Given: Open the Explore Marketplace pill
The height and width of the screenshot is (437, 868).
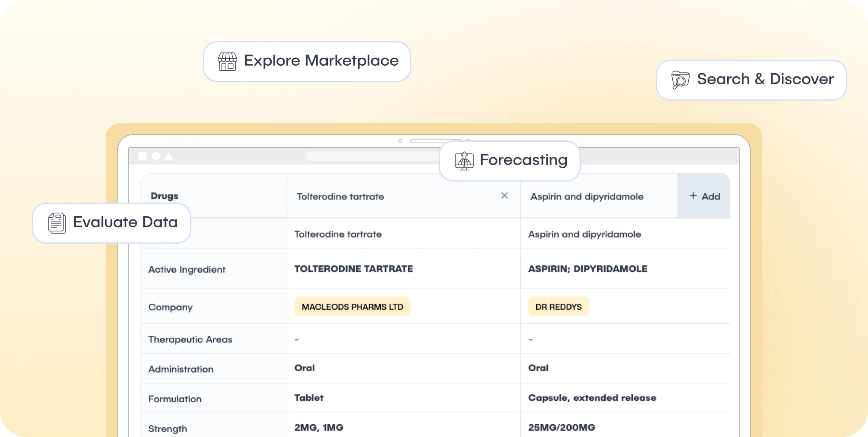Looking at the screenshot, I should click(x=307, y=61).
